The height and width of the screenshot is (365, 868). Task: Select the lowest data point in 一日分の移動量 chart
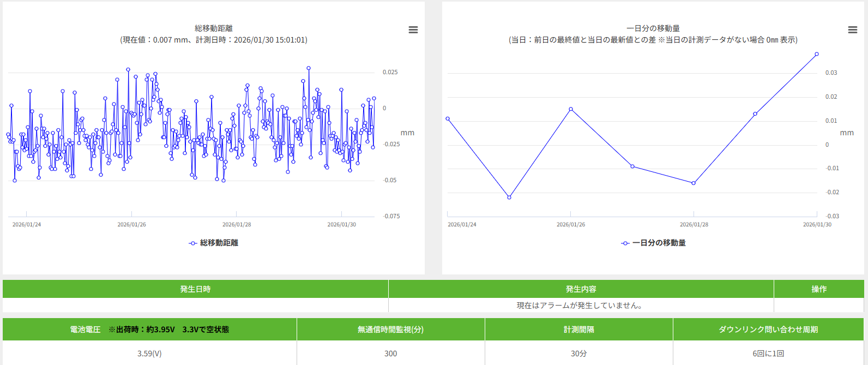click(x=509, y=198)
